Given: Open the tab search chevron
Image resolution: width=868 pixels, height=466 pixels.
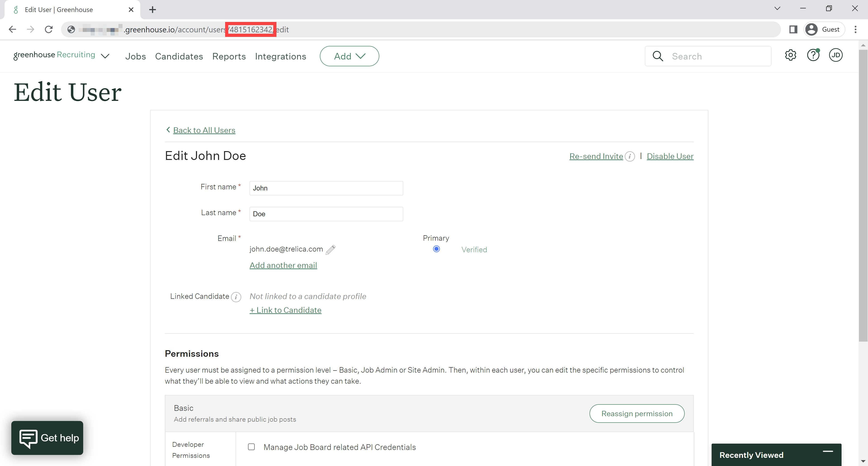Looking at the screenshot, I should [x=777, y=8].
